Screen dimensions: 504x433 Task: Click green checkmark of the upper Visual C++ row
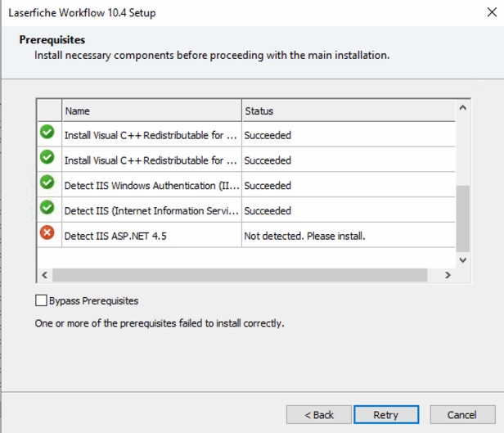point(47,131)
